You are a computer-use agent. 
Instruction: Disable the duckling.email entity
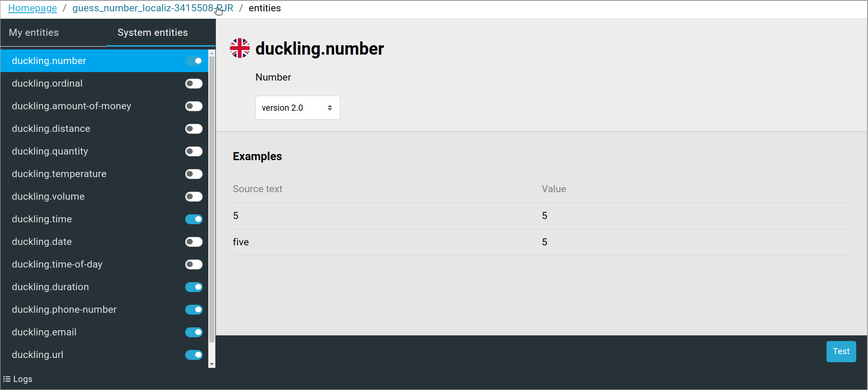pyautogui.click(x=194, y=332)
